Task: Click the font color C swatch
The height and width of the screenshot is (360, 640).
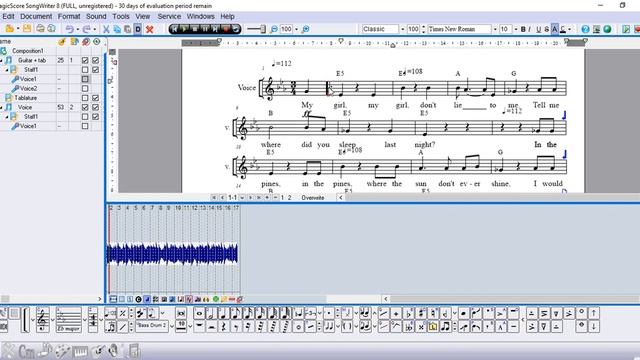Action: (563, 29)
